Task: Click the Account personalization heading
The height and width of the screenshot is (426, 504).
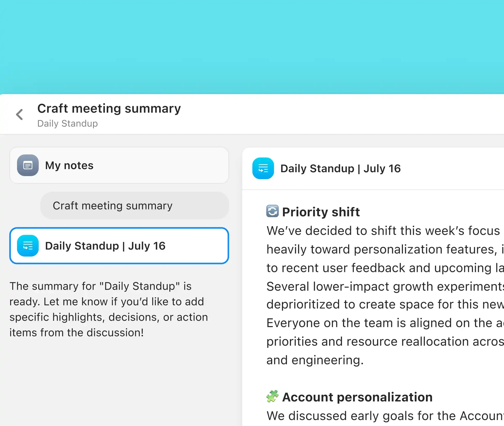Action: pos(357,397)
